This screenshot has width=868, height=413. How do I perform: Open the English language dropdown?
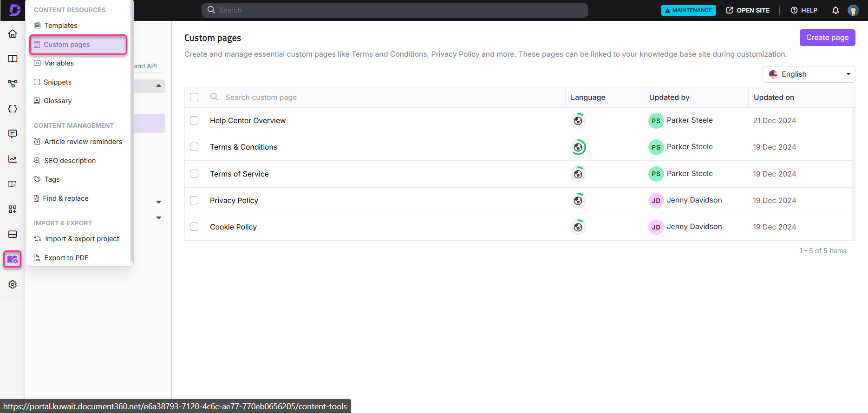(x=809, y=74)
